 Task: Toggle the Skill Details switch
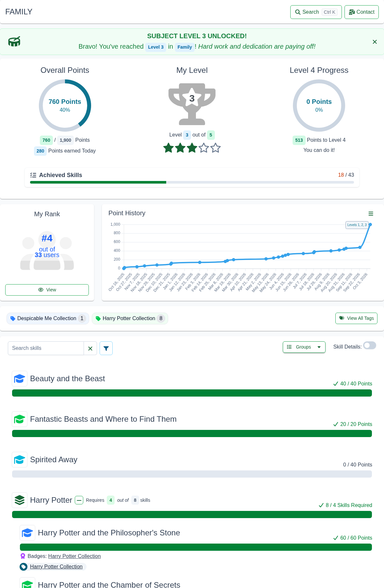click(x=370, y=346)
